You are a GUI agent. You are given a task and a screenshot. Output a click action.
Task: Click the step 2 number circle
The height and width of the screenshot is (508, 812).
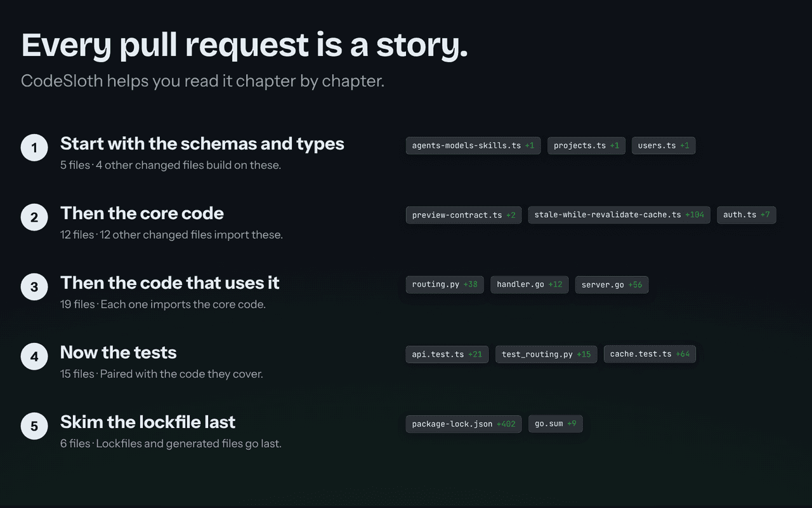(34, 217)
